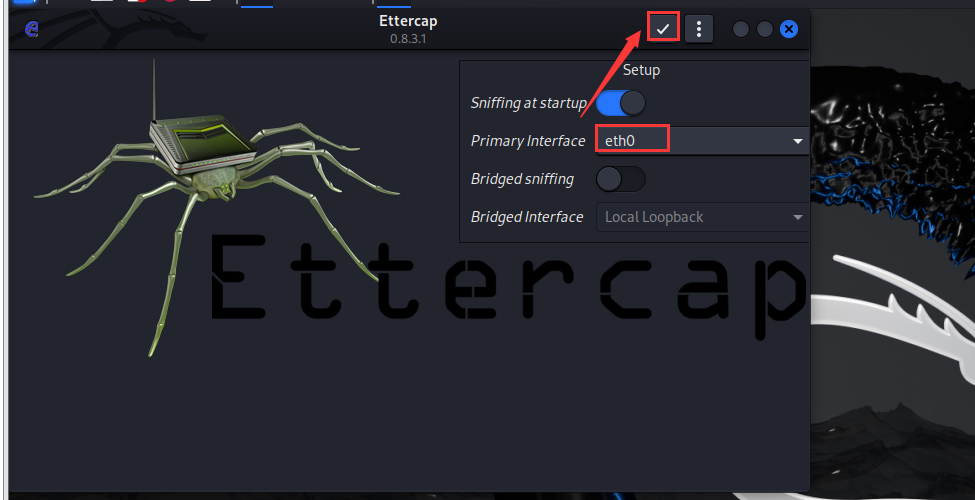The image size is (975, 500).
Task: Minimize the Ettercap window
Action: (741, 29)
